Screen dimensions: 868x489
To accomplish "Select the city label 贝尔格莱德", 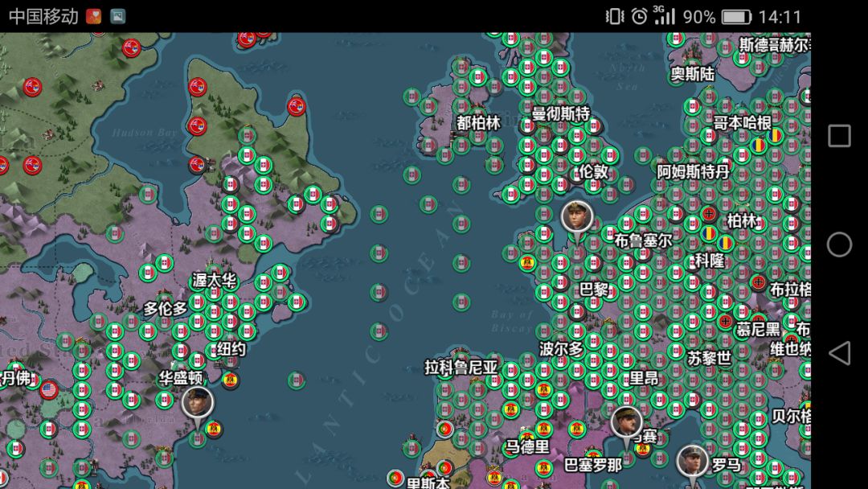I will coord(792,416).
